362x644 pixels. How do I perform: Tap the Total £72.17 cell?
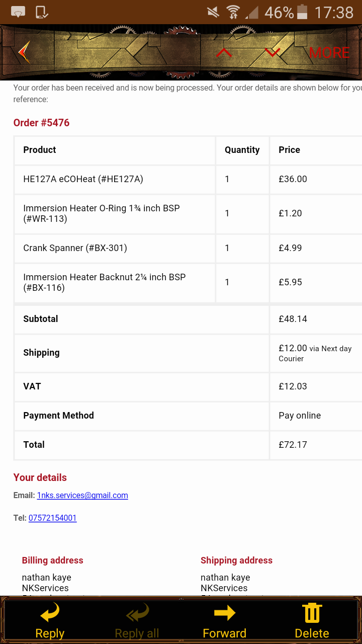pos(315,445)
